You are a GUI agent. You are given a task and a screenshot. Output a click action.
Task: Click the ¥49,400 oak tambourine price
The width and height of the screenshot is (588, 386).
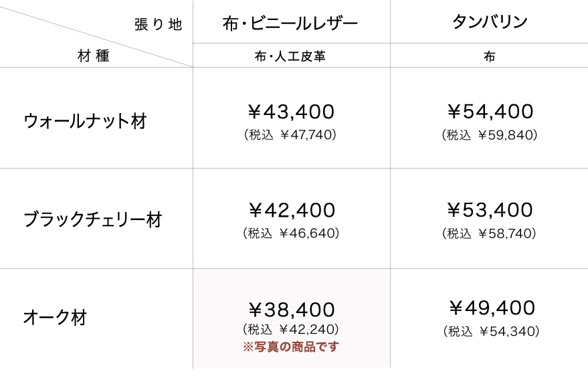pyautogui.click(x=491, y=308)
